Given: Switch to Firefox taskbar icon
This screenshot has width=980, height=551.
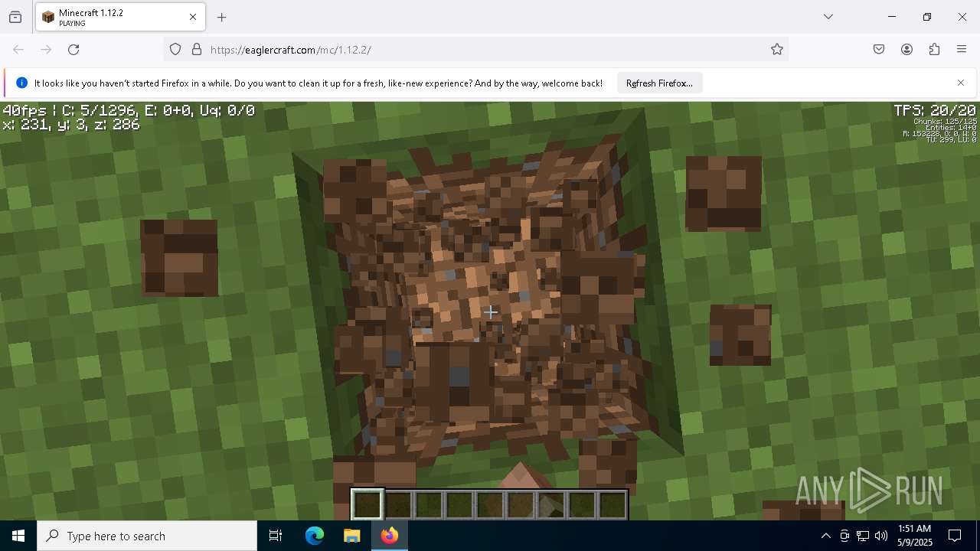Looking at the screenshot, I should tap(389, 536).
